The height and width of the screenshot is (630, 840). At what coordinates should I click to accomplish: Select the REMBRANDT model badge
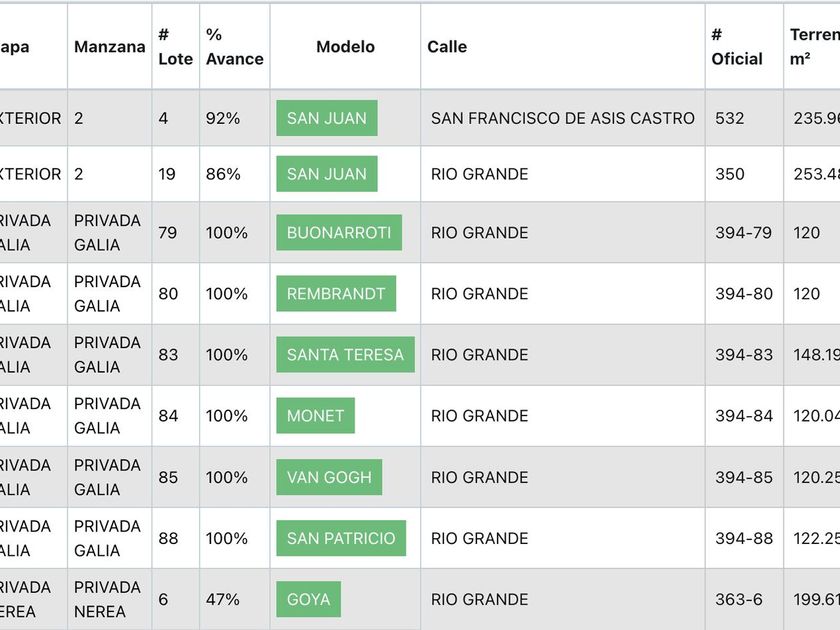(x=336, y=294)
